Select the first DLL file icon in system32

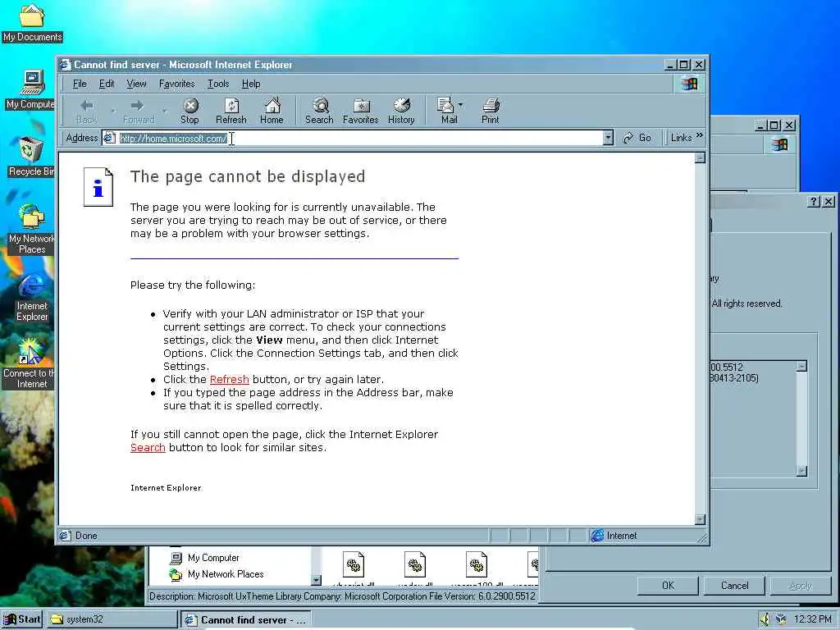coord(354,564)
